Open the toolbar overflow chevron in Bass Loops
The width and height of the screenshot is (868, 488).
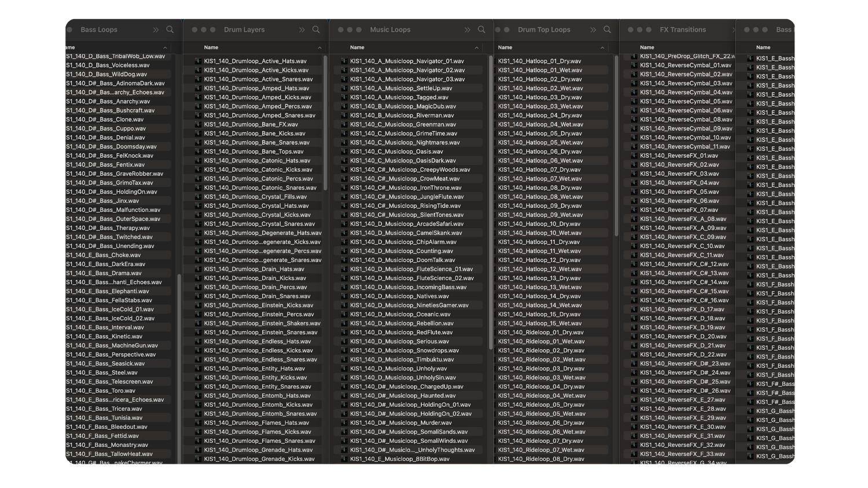(155, 29)
